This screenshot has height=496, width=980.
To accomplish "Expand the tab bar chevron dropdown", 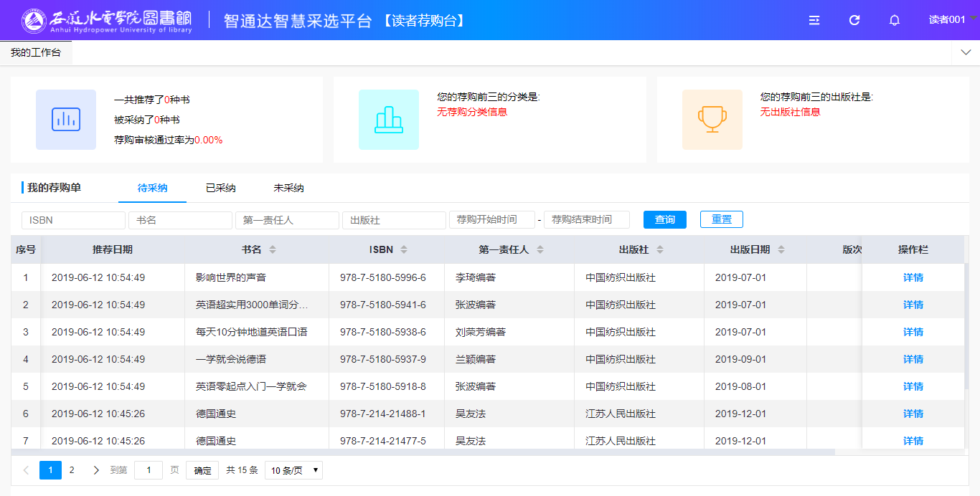I will pyautogui.click(x=965, y=52).
